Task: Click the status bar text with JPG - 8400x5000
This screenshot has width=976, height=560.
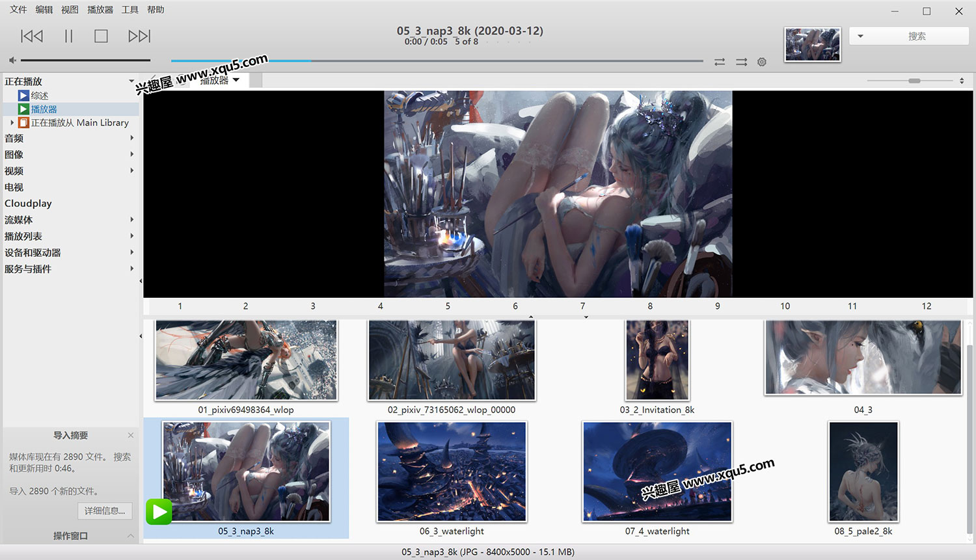Action: pos(488,552)
